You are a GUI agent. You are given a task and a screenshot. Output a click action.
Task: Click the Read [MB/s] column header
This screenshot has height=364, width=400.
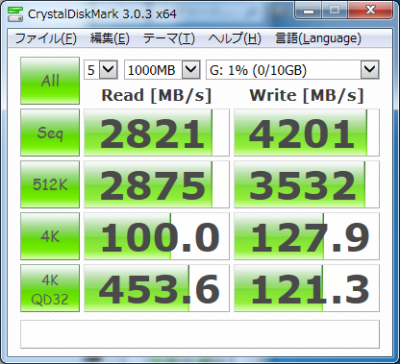click(157, 95)
